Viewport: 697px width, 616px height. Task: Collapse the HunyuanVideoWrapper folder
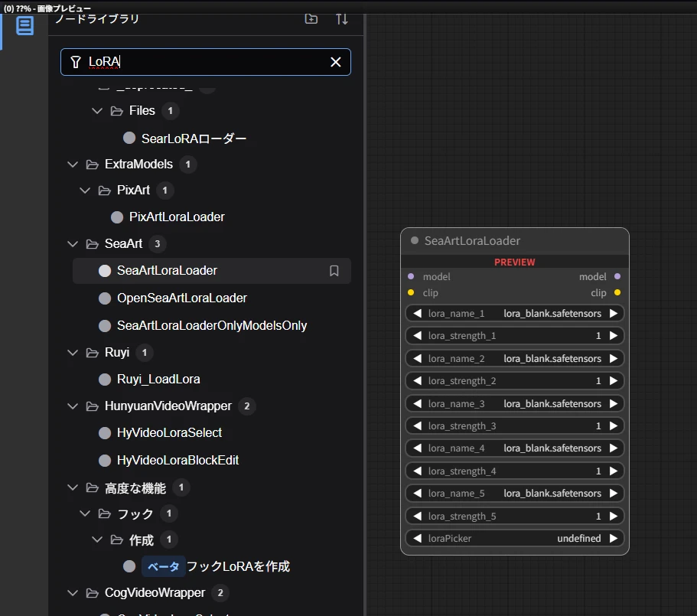[x=73, y=406]
